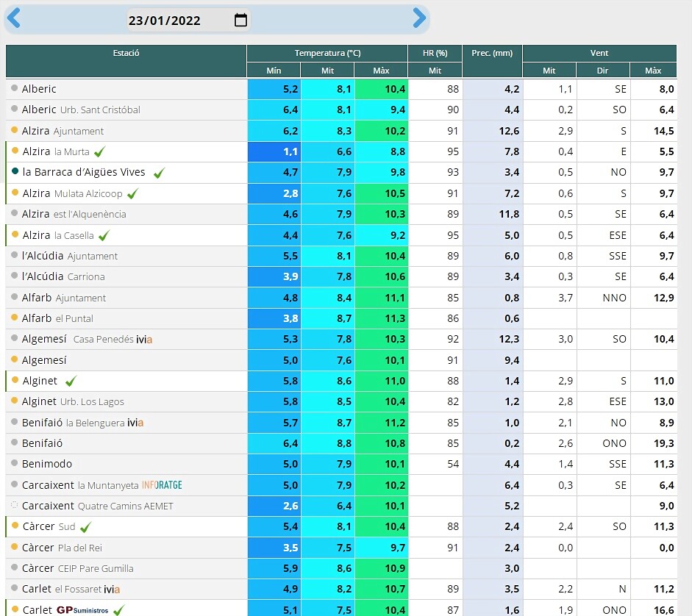The width and height of the screenshot is (692, 616).
Task: Sort by Vent Mit column header
Action: click(x=549, y=70)
